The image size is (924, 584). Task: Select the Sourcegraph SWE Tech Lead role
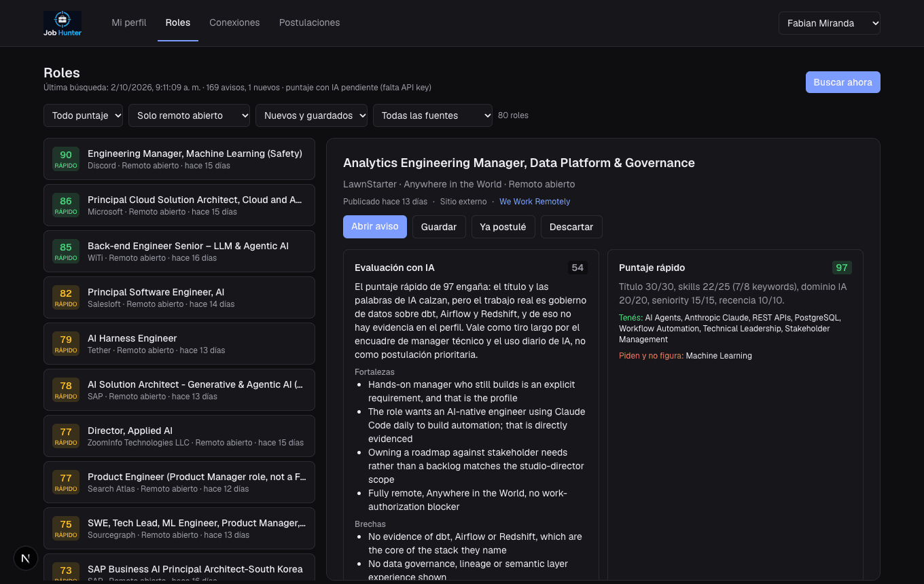click(x=179, y=528)
